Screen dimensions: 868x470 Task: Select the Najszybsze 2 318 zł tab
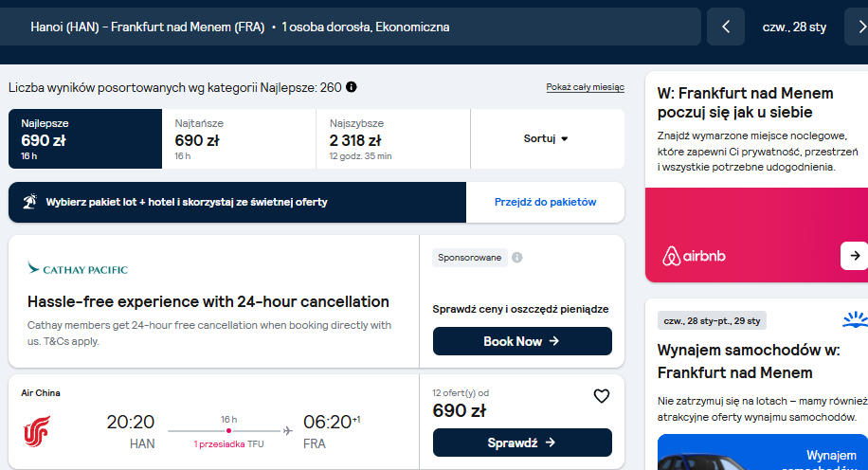tap(393, 139)
